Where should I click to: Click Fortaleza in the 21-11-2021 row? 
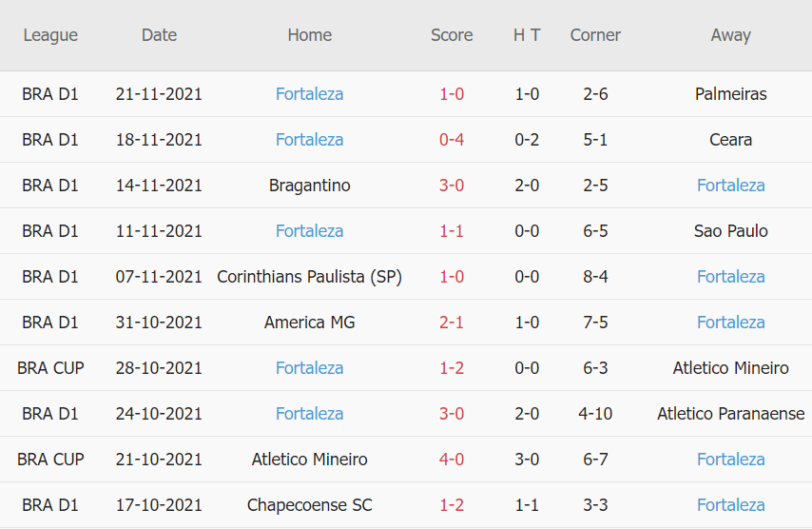tap(309, 94)
